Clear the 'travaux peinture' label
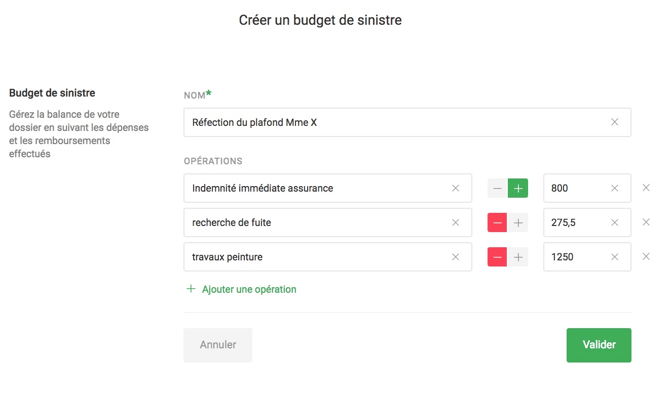Image resolution: width=670 pixels, height=407 pixels. point(455,257)
